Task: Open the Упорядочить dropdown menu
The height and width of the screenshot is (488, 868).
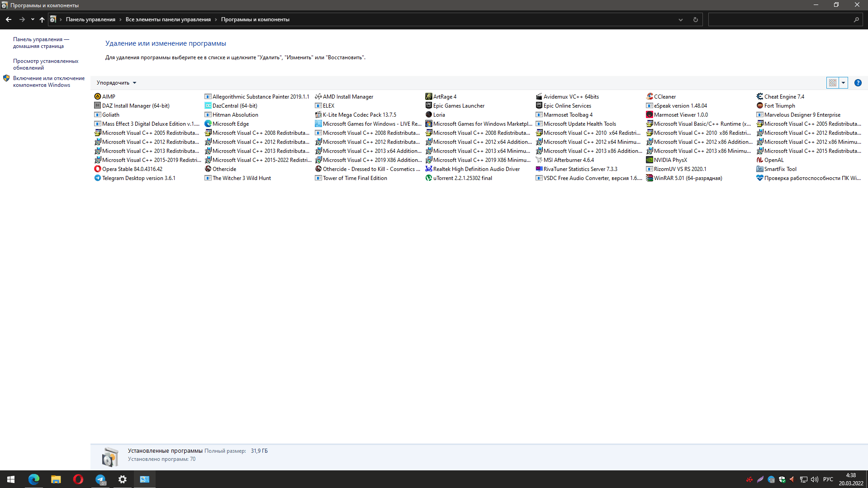Action: click(116, 83)
